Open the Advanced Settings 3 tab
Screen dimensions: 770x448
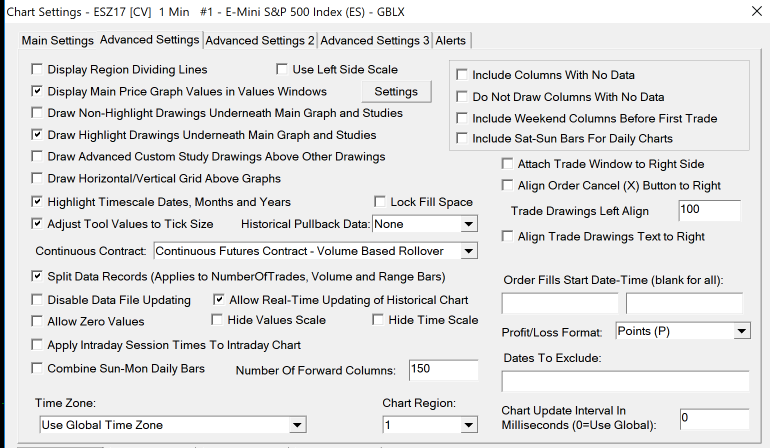click(375, 40)
